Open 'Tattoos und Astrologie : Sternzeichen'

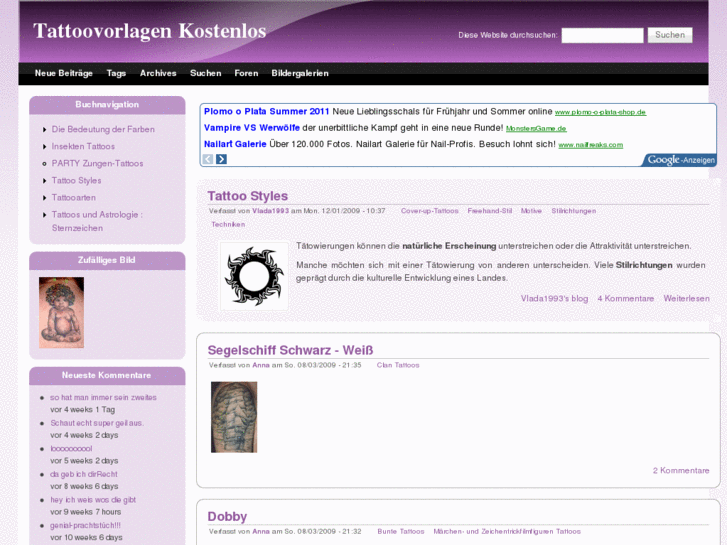tap(97, 221)
